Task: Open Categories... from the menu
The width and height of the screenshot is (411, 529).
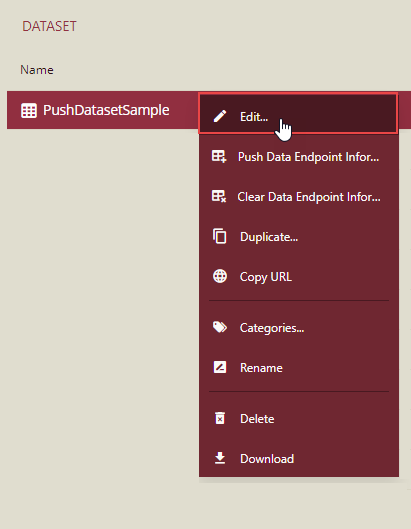Action: pos(298,328)
